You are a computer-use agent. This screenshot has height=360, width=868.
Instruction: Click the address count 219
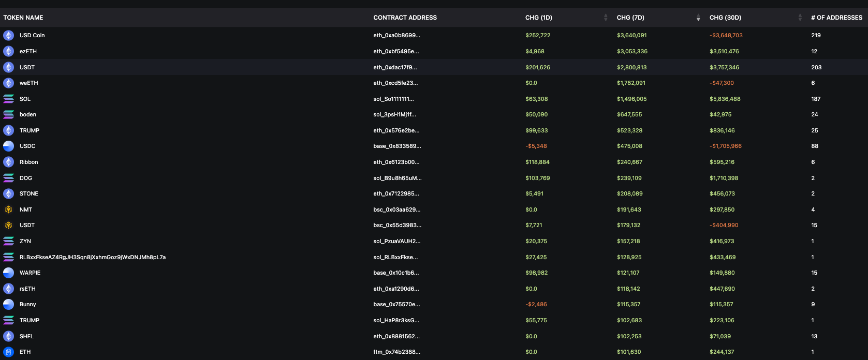click(816, 35)
